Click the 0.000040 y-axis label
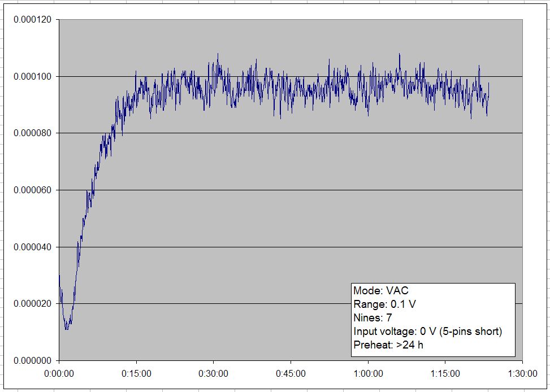The height and width of the screenshot is (392, 550). [x=33, y=247]
